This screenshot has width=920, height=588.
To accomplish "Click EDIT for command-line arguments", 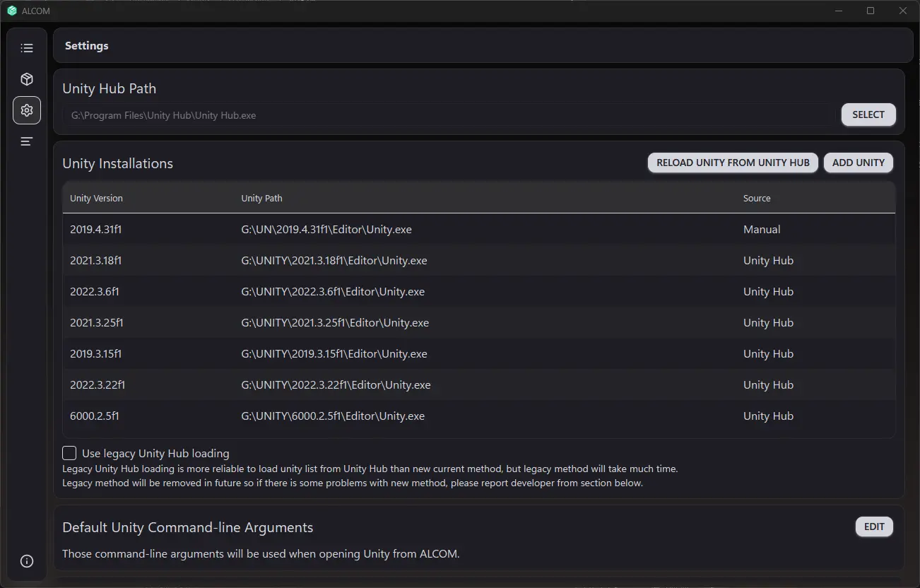I will click(x=874, y=527).
